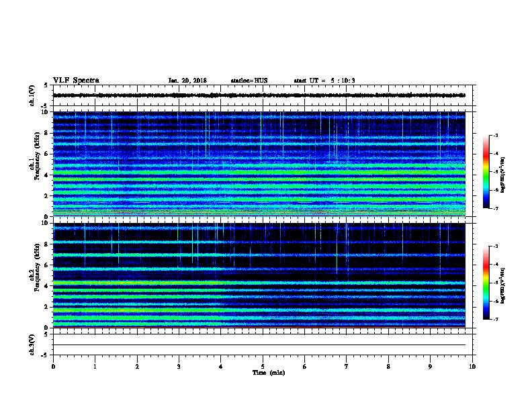This screenshot has width=532, height=411.
Task: Select the ch.1 voltage waveform trace
Action: tap(259, 95)
